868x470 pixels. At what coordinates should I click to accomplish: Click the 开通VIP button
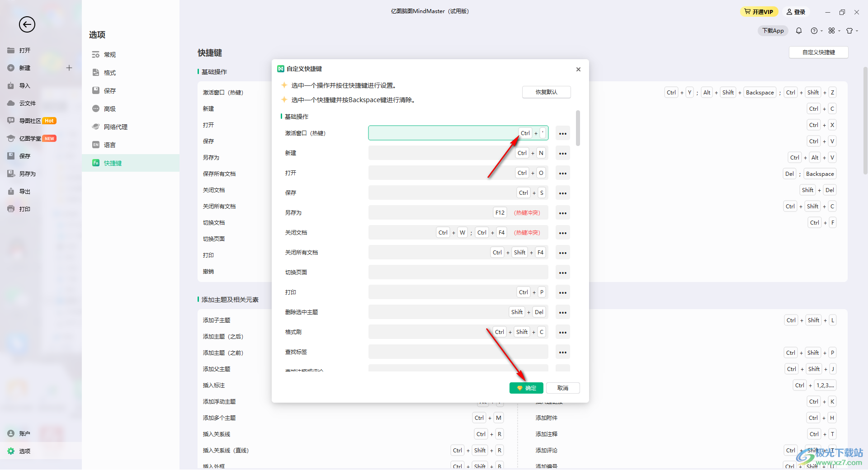(x=759, y=12)
